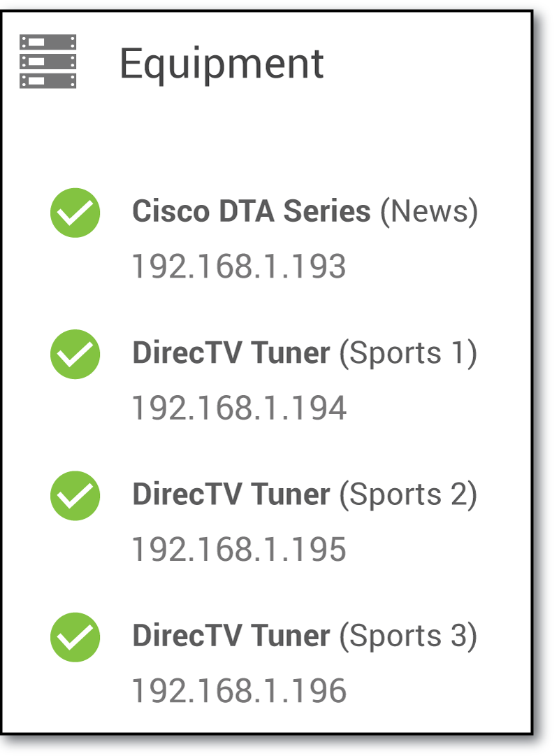559x756 pixels.
Task: Select the (Sports 3) label
Action: 408,636
